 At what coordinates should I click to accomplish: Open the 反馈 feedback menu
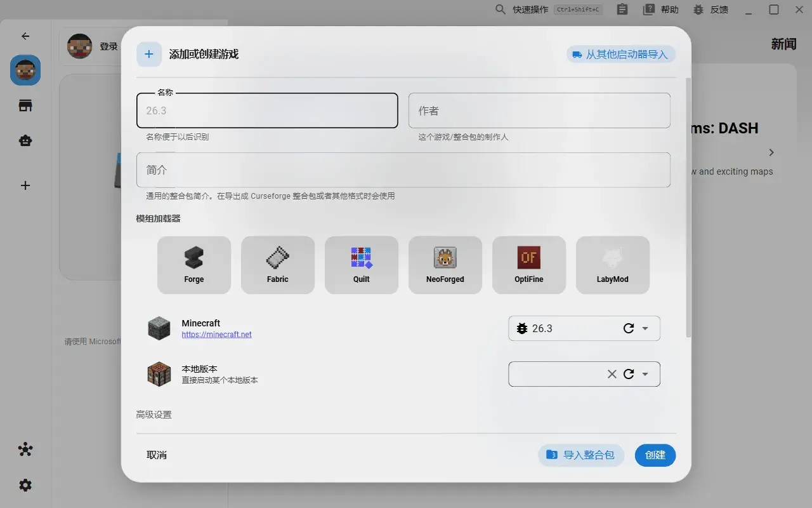710,10
